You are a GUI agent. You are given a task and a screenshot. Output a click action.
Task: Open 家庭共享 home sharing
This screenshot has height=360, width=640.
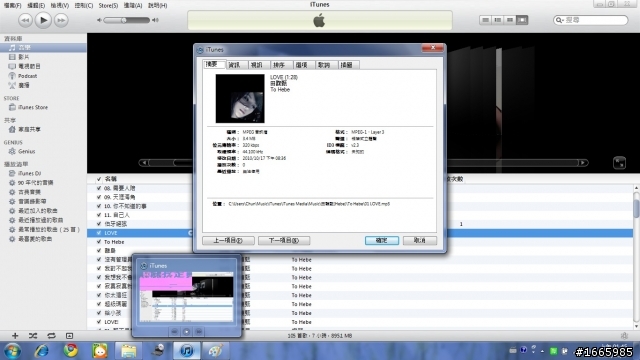click(29, 129)
